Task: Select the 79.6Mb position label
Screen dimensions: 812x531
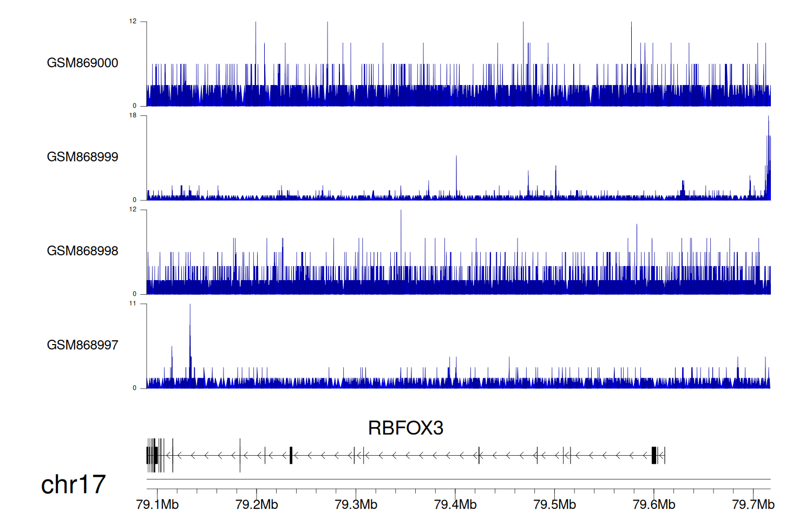Action: (654, 504)
